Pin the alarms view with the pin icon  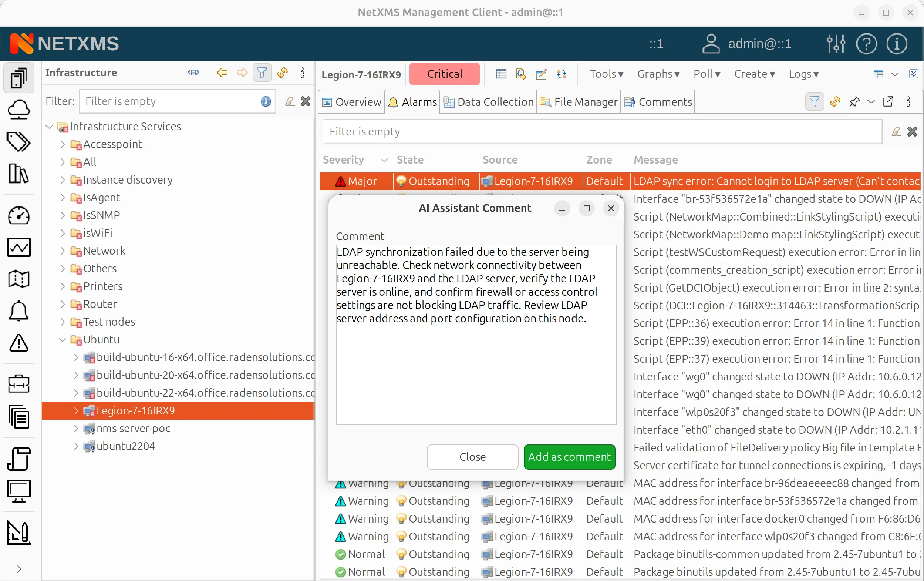coord(855,101)
